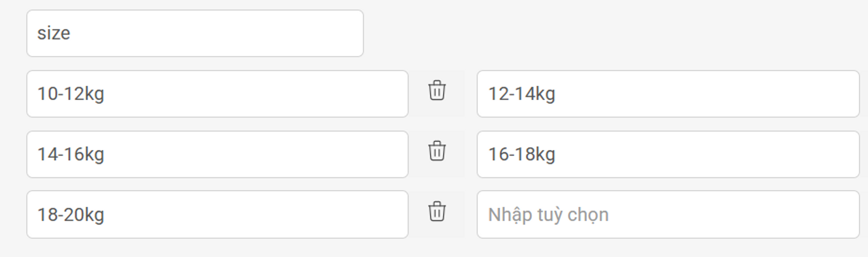Click the trash icon beside 18-20kg
Image resolution: width=868 pixels, height=257 pixels.
[x=436, y=211]
